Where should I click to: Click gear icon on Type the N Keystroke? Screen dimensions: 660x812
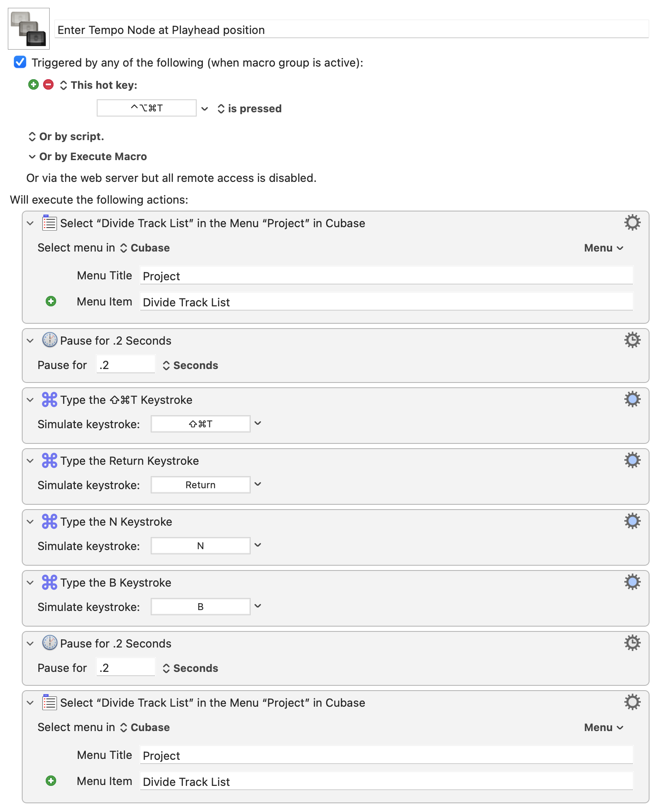pyautogui.click(x=632, y=521)
